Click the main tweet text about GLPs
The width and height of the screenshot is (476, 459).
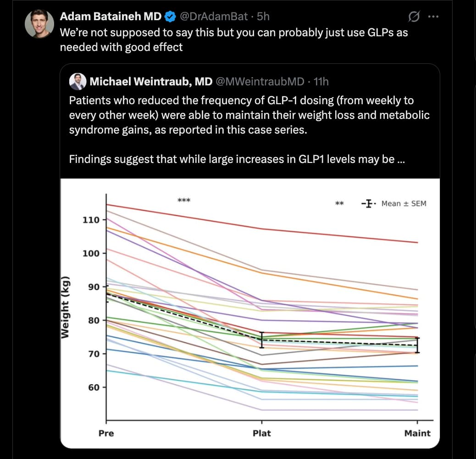234,39
